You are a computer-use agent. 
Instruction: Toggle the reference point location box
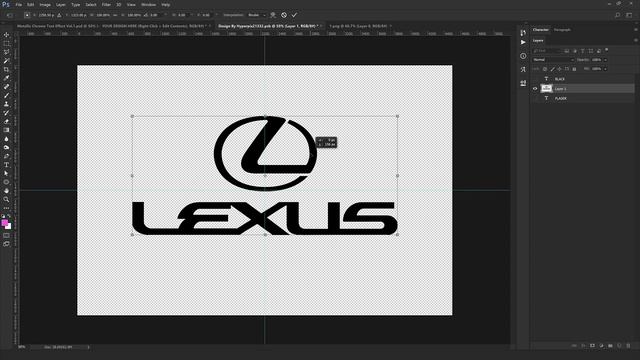tap(27, 15)
